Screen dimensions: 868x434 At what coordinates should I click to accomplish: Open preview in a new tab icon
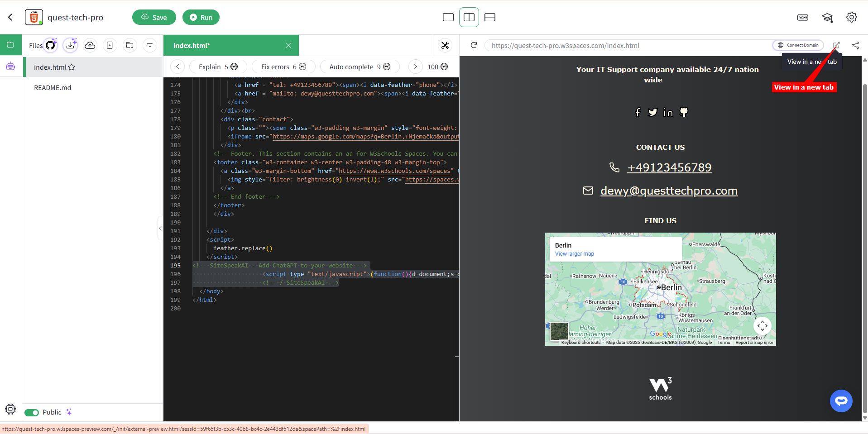(x=836, y=45)
